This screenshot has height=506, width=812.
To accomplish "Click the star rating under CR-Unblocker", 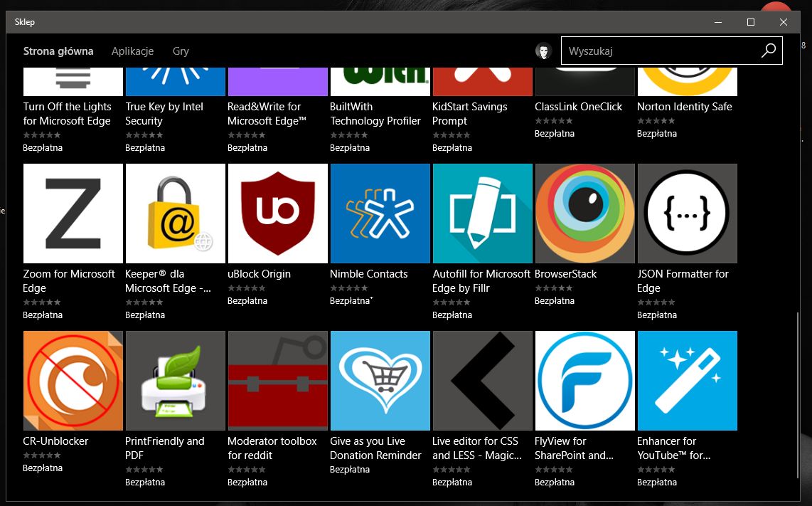I will point(42,455).
